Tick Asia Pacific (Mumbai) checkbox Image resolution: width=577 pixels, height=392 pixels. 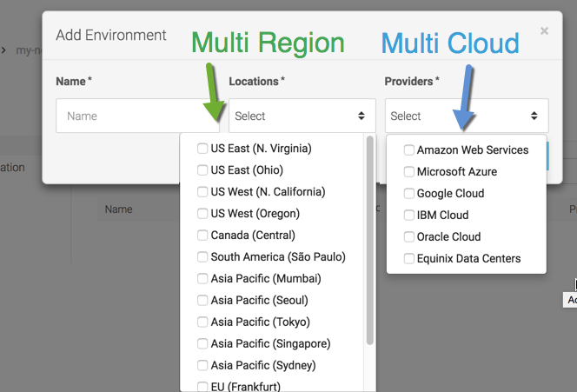pyautogui.click(x=202, y=279)
